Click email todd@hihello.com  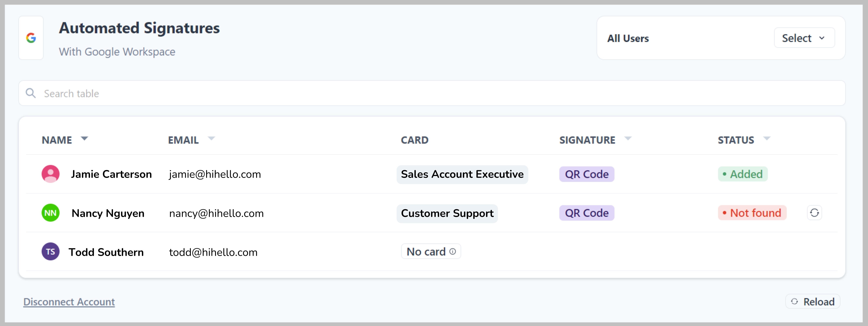tap(213, 252)
